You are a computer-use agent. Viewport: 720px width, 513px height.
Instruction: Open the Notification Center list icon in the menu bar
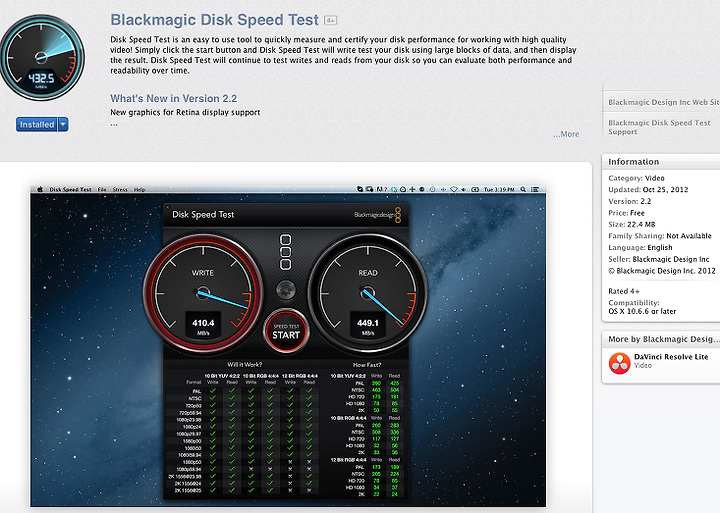(535, 189)
